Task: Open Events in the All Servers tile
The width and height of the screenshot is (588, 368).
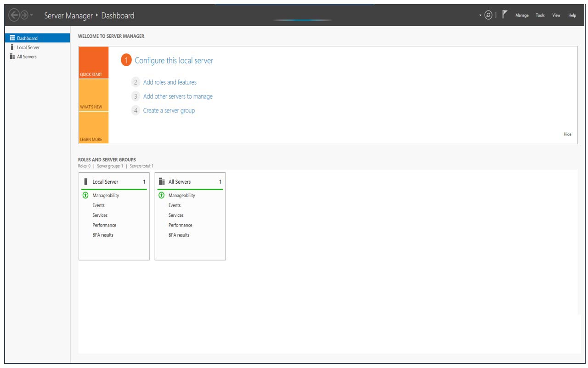Action: (x=175, y=205)
